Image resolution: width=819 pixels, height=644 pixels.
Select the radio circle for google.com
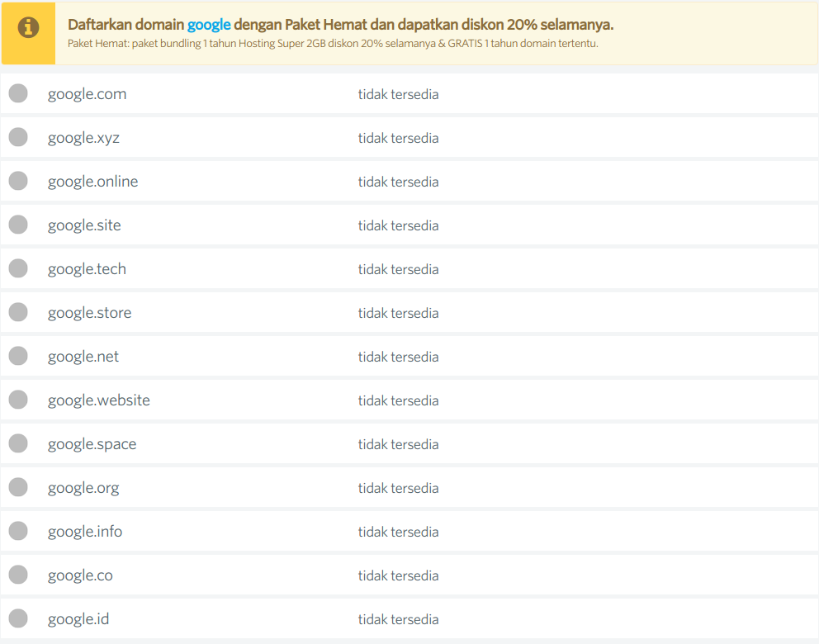18,93
